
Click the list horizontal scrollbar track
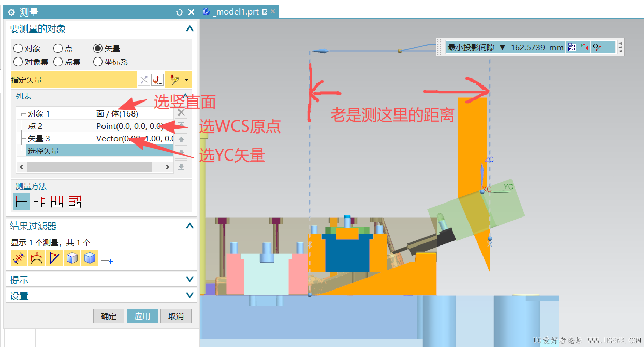(x=94, y=167)
